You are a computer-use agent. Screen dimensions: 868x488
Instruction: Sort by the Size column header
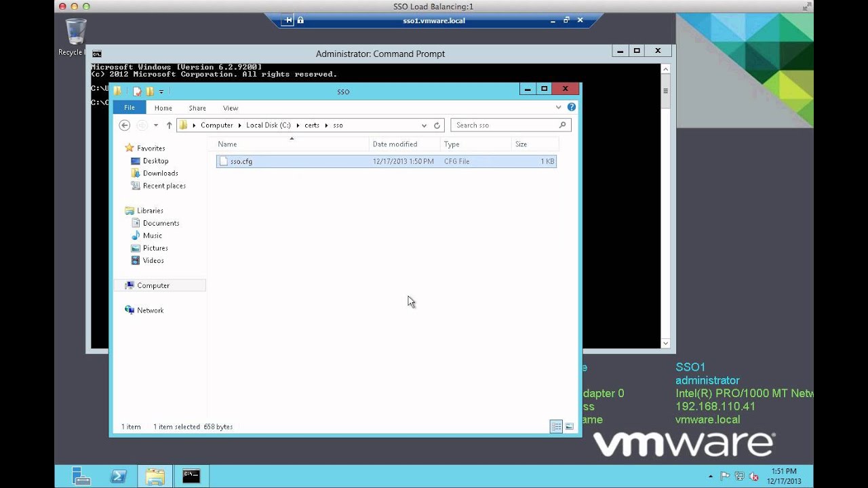tap(534, 144)
